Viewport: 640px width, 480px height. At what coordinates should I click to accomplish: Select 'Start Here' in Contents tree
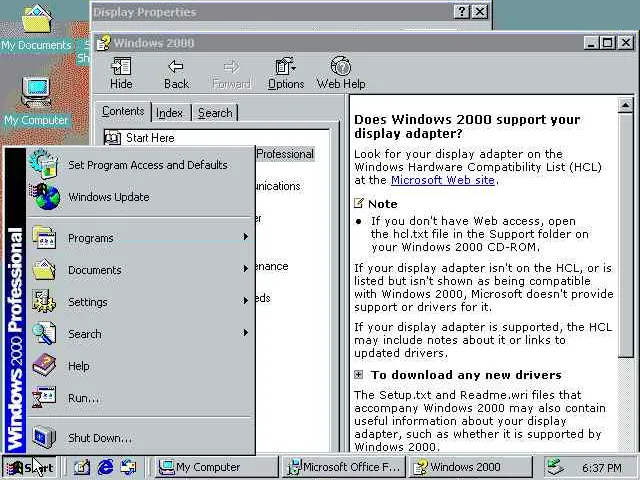tap(150, 138)
